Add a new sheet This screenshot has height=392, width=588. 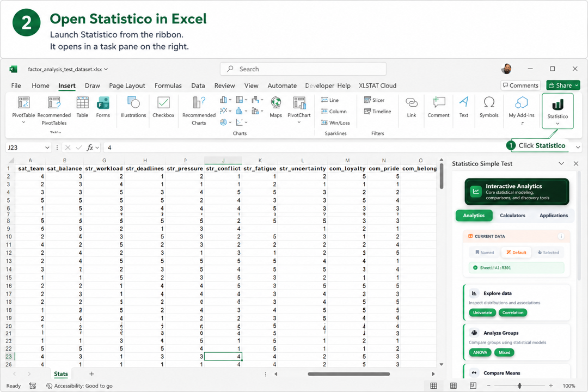coord(91,374)
